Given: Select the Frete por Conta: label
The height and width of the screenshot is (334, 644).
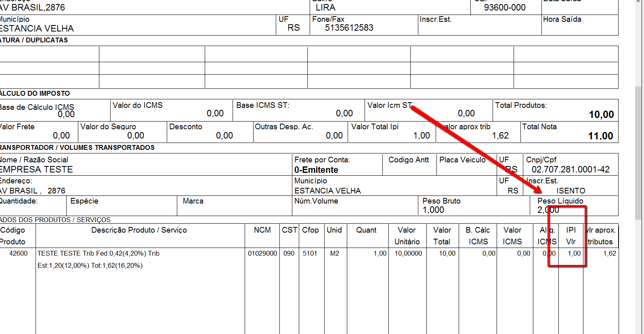Looking at the screenshot, I should tap(322, 160).
